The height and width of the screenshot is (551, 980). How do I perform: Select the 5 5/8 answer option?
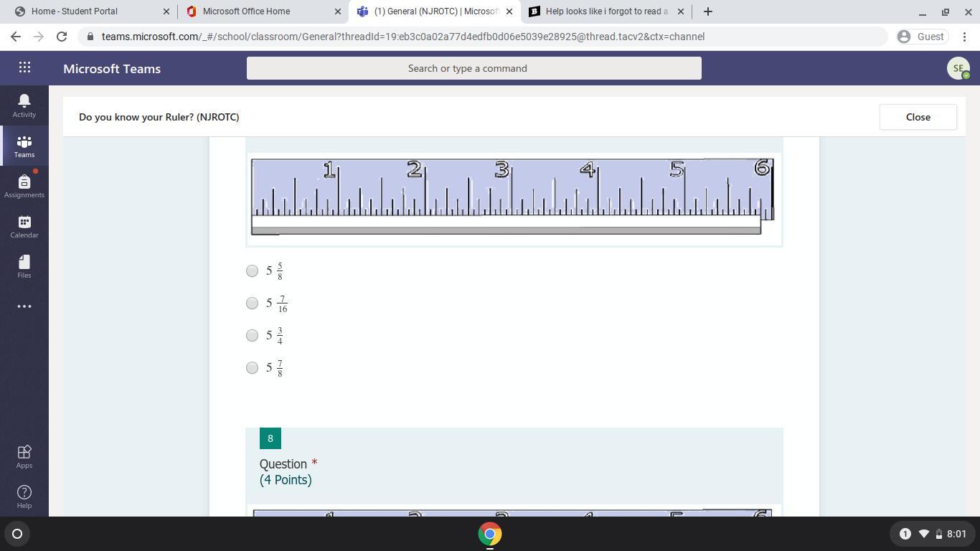point(252,270)
